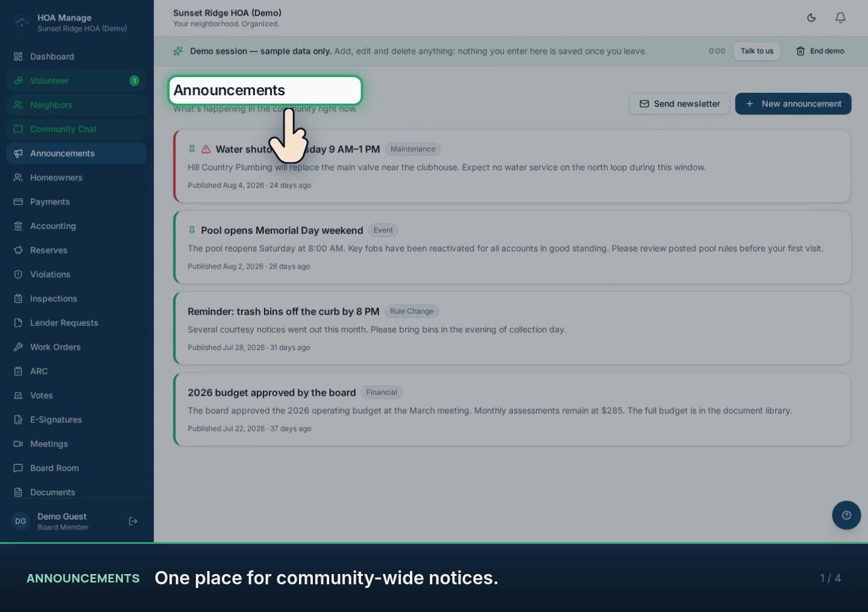
Task: Click the Sunset Ridge HOA (Demo) header title
Action: tap(227, 13)
